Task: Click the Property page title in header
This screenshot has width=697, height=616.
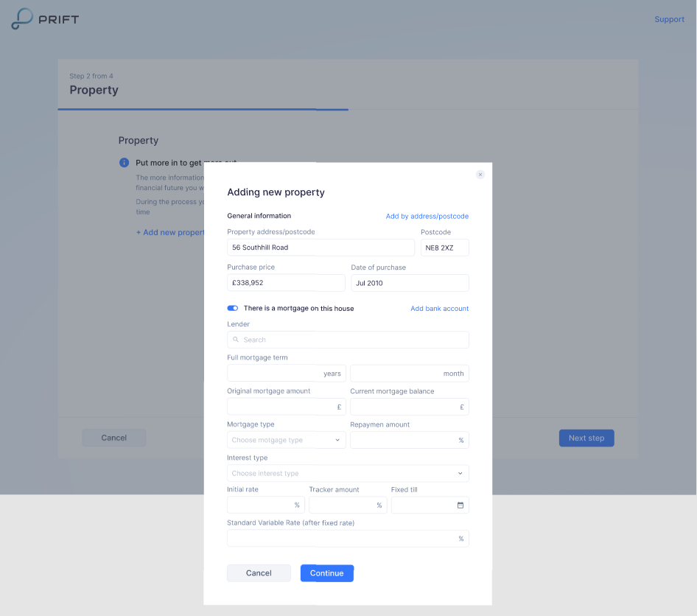Action: [x=94, y=90]
